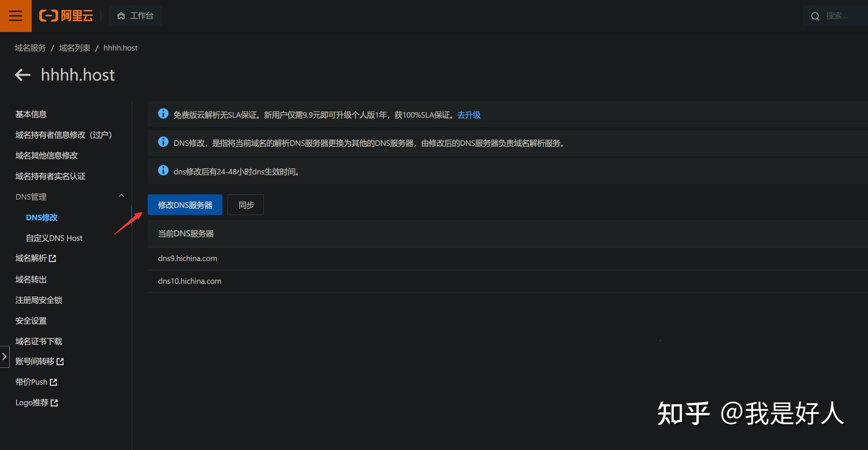Click external-link icon next to 域名解析
868x450 pixels.
click(x=52, y=258)
